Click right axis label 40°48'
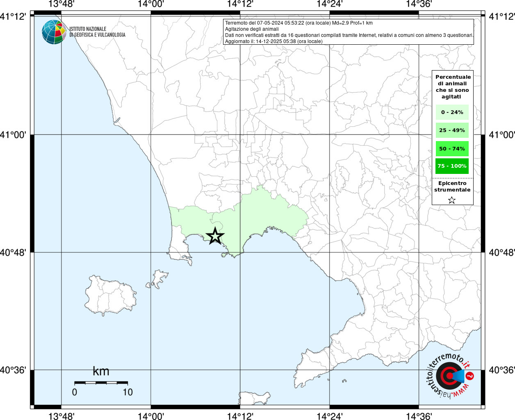The image size is (515, 420). pyautogui.click(x=501, y=252)
